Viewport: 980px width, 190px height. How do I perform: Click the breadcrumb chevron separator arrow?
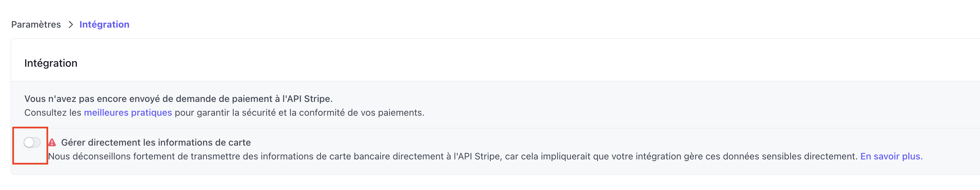click(x=70, y=25)
